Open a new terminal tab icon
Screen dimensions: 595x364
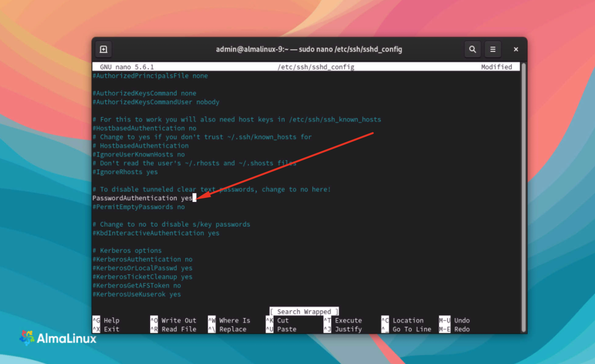pos(104,50)
